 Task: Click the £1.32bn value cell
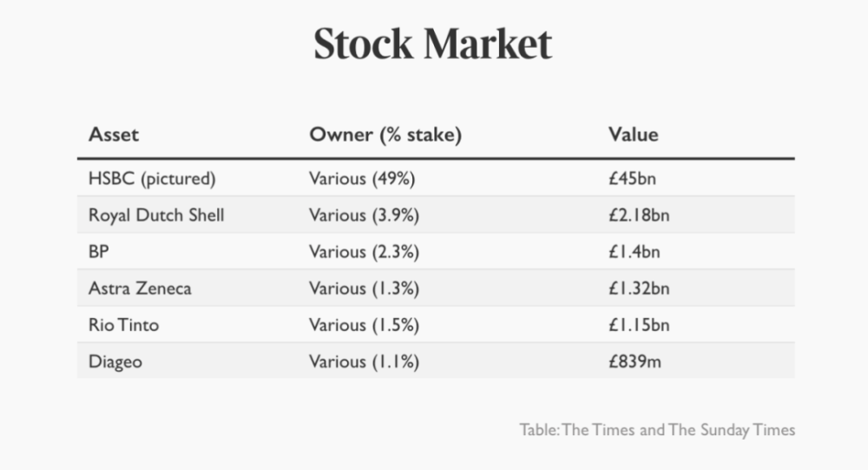[639, 288]
